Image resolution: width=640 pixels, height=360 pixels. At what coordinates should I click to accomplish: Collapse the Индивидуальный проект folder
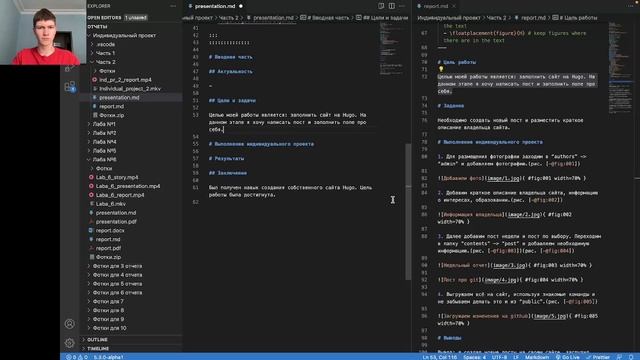pyautogui.click(x=124, y=36)
